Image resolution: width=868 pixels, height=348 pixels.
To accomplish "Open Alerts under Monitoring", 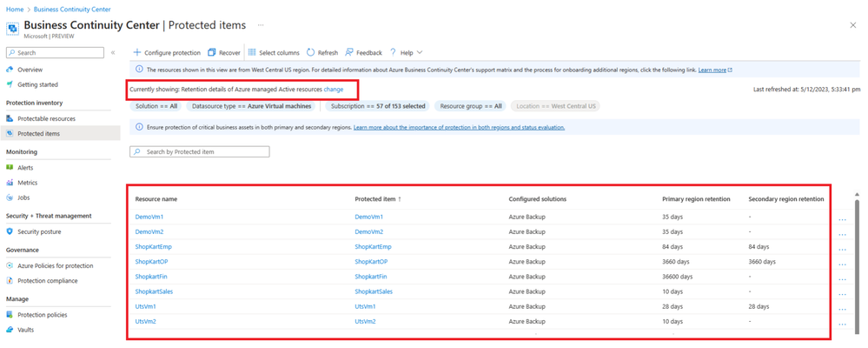I will click(x=25, y=167).
